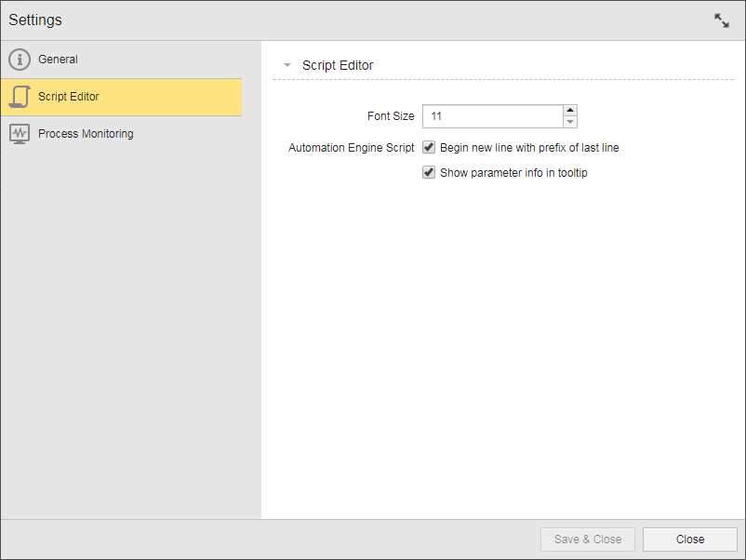The height and width of the screenshot is (560, 746).
Task: Focus the Font Size input field
Action: 492,116
